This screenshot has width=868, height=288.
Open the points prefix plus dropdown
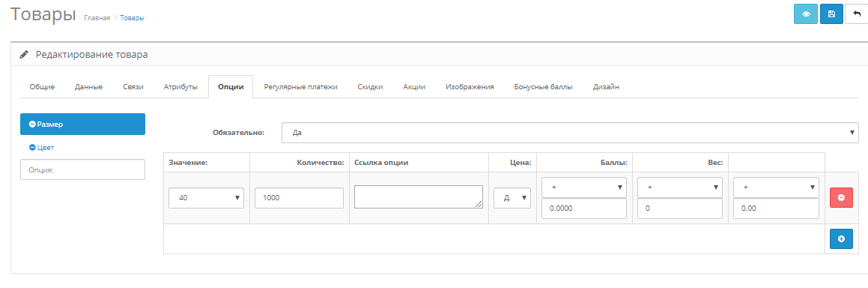[680, 187]
